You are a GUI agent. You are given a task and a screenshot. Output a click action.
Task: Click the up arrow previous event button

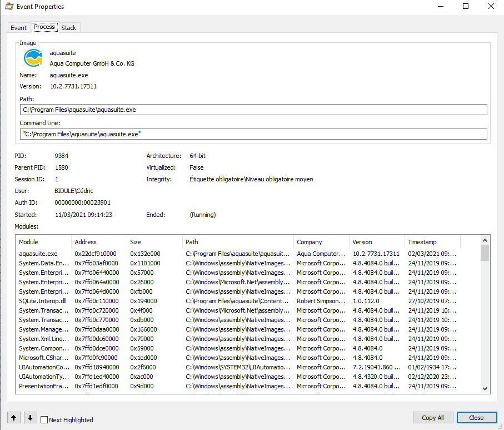coord(13,418)
